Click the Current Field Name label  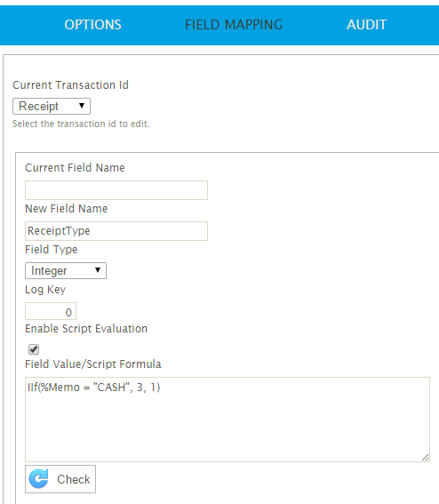[x=75, y=168]
